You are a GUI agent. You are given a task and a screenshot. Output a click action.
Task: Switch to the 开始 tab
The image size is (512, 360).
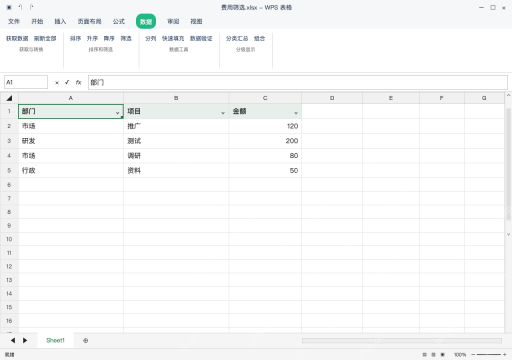pos(37,21)
